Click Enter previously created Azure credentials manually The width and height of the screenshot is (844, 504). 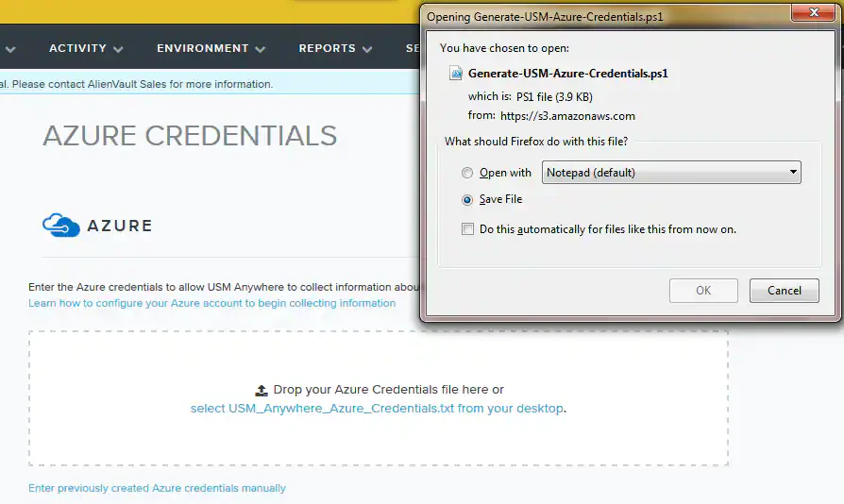pos(157,488)
